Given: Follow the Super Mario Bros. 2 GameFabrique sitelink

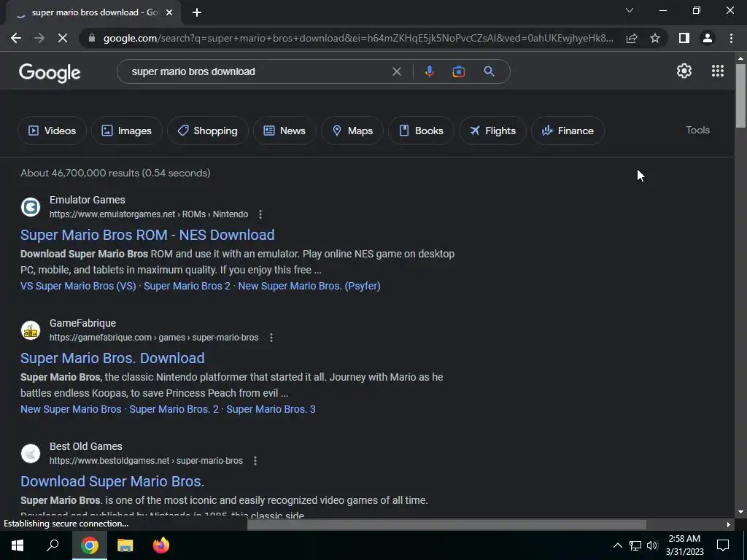Looking at the screenshot, I should [x=174, y=409].
